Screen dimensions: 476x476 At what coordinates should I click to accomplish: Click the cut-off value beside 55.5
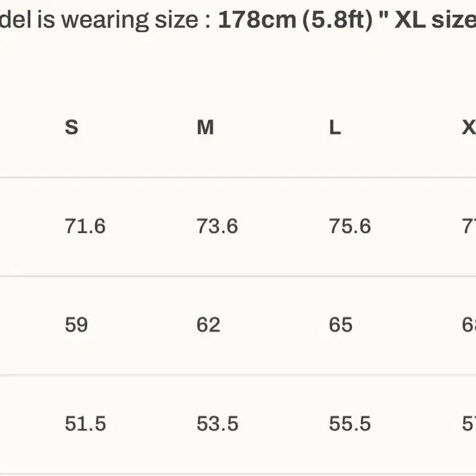pos(469,424)
